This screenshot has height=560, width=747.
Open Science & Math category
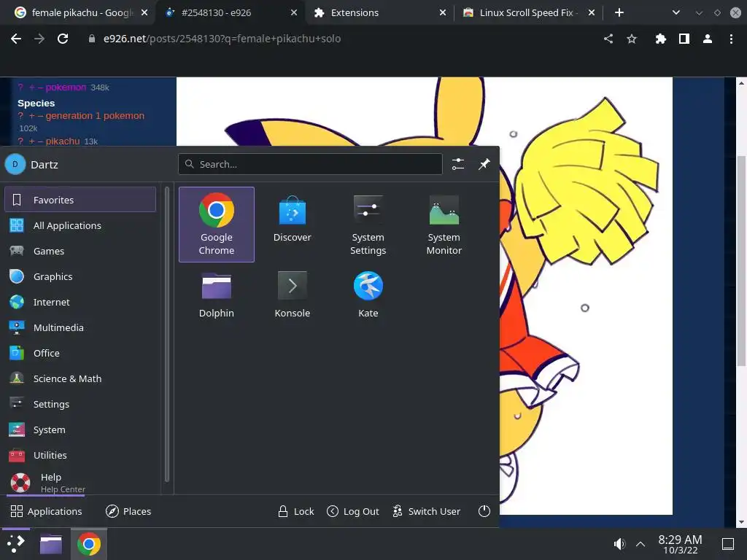[80, 378]
